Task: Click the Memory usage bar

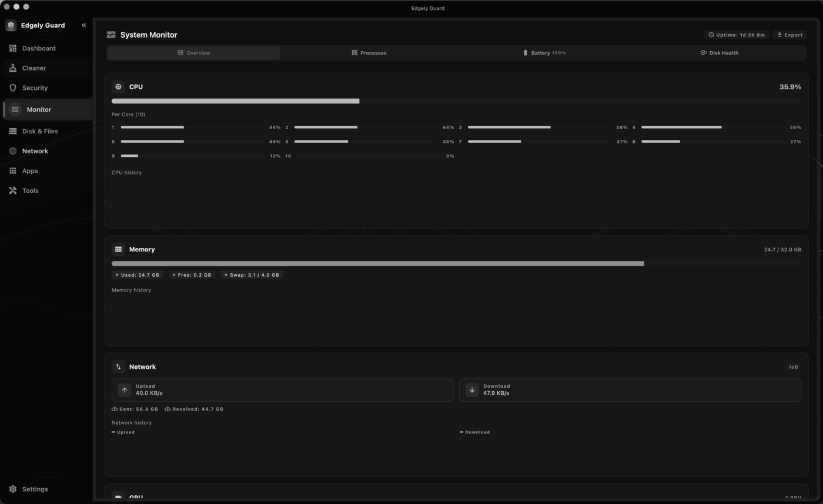Action: pyautogui.click(x=456, y=264)
